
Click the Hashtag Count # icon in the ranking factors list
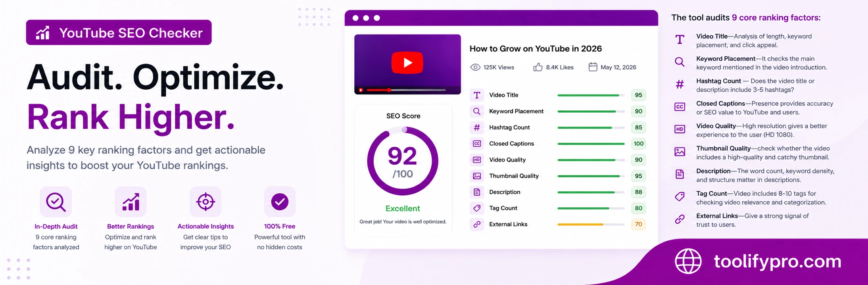[680, 84]
